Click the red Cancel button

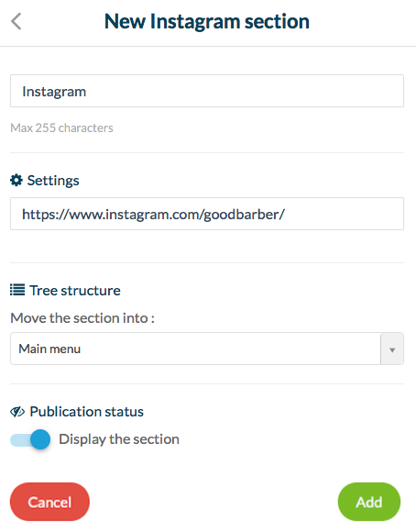(x=49, y=502)
